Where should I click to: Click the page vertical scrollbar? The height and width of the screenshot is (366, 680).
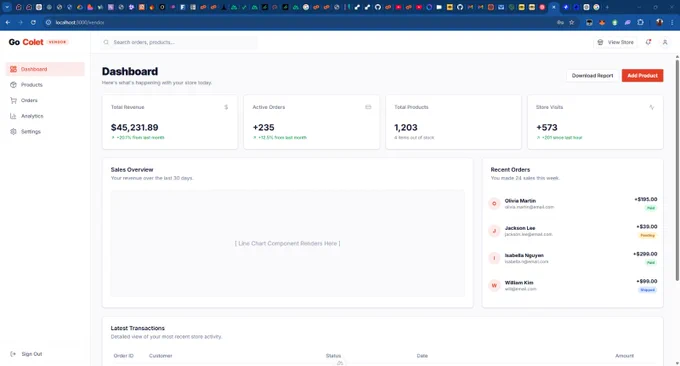tap(677, 169)
